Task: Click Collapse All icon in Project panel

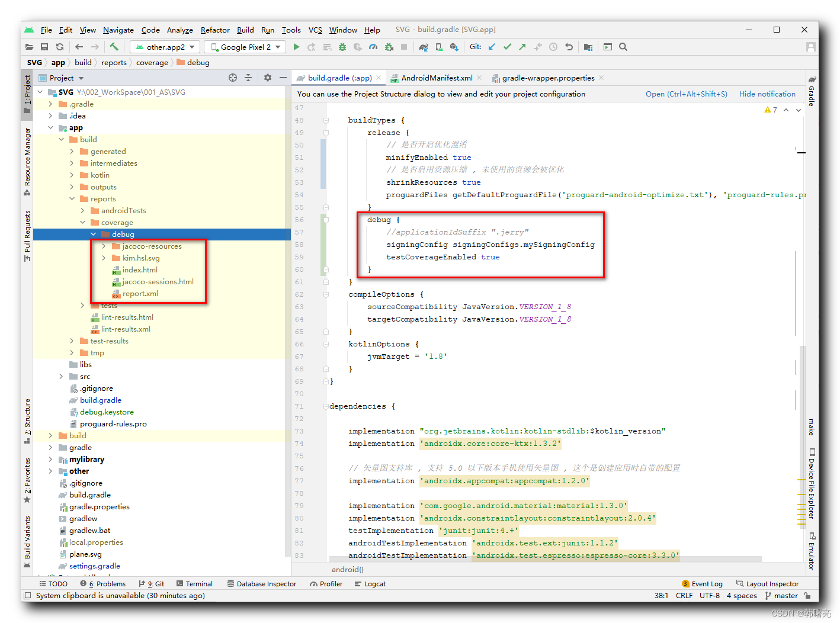Action: (248, 78)
